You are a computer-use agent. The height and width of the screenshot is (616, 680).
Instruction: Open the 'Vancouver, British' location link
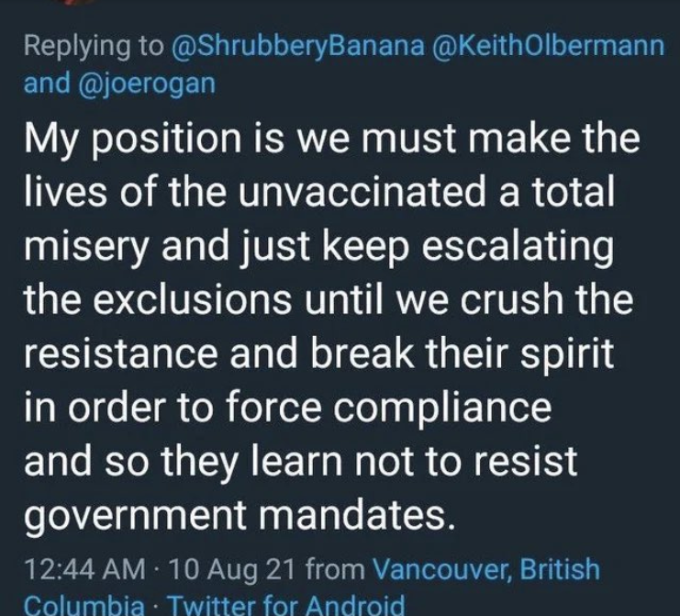point(486,569)
